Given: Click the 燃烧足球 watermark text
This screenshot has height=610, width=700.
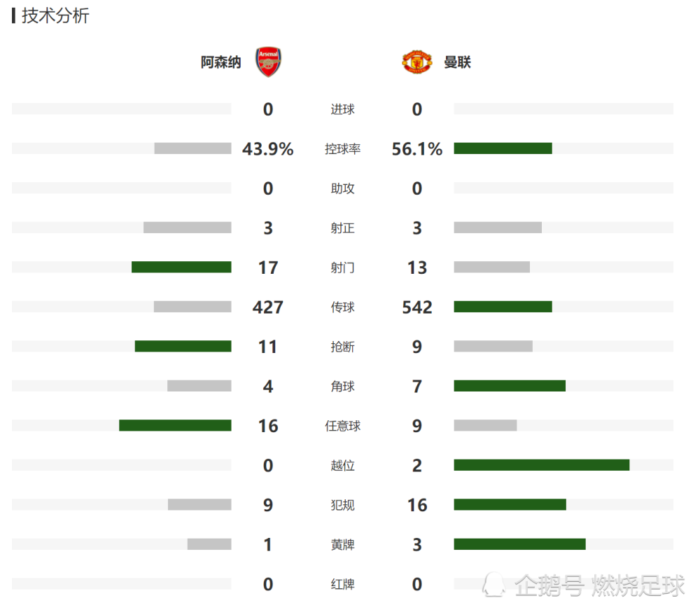Looking at the screenshot, I should (x=638, y=585).
